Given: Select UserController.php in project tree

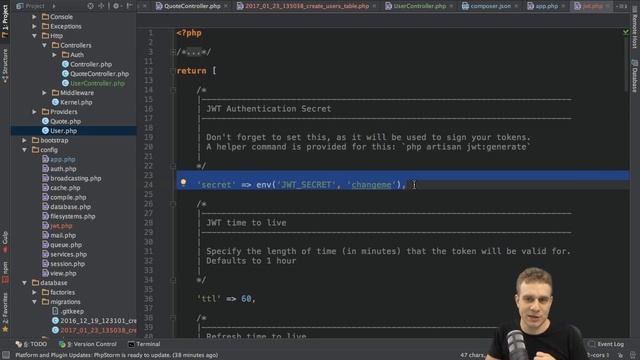Looking at the screenshot, I should (x=93, y=83).
